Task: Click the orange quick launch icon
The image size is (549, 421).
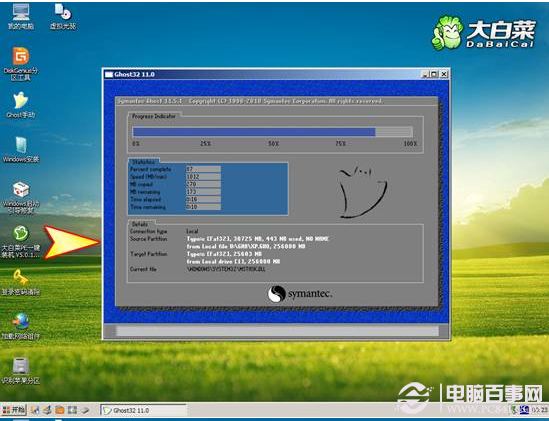Action: pyautogui.click(x=60, y=410)
